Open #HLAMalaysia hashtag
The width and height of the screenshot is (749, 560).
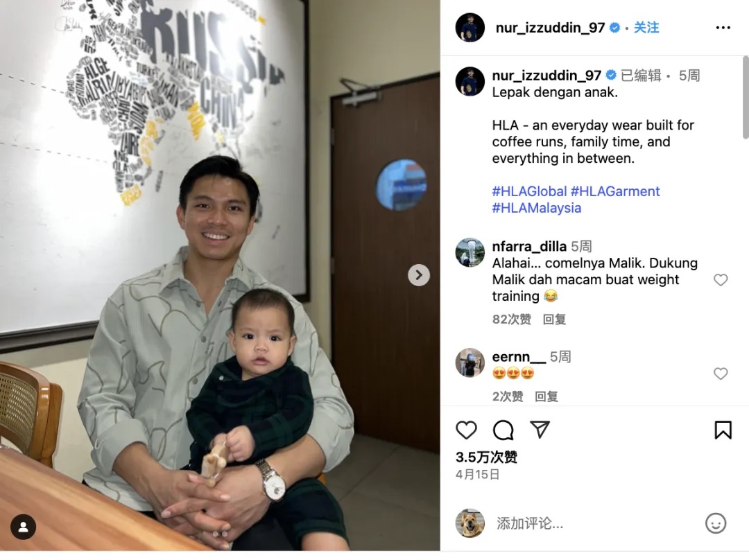coord(536,208)
